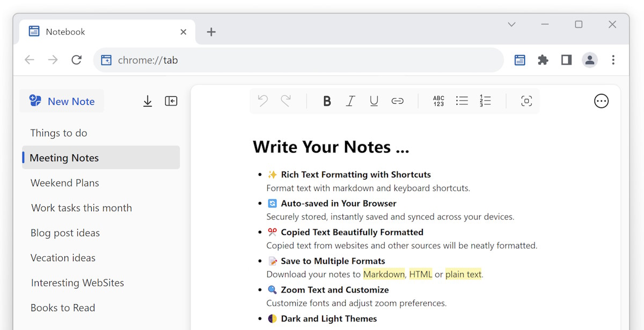644x330 pixels.
Task: Select the Weekend Plans note
Action: [x=64, y=183]
